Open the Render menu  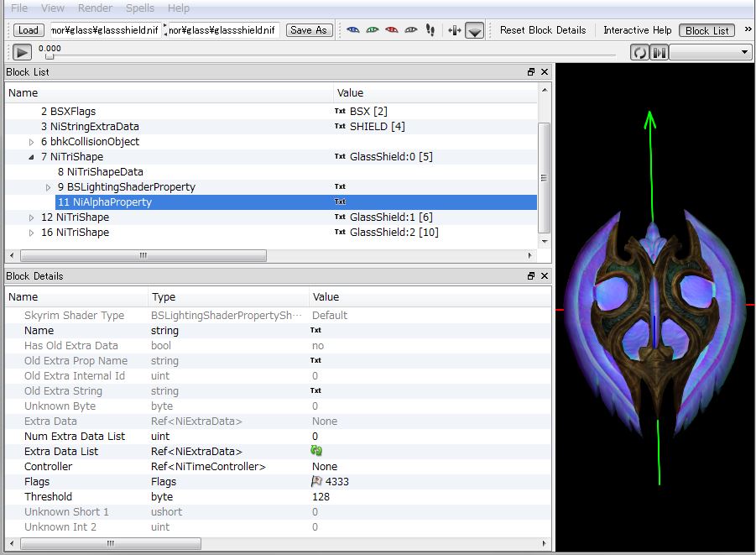click(95, 8)
